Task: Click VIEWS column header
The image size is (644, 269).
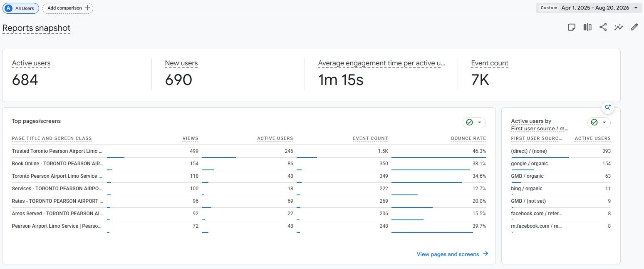Action: pyautogui.click(x=191, y=139)
